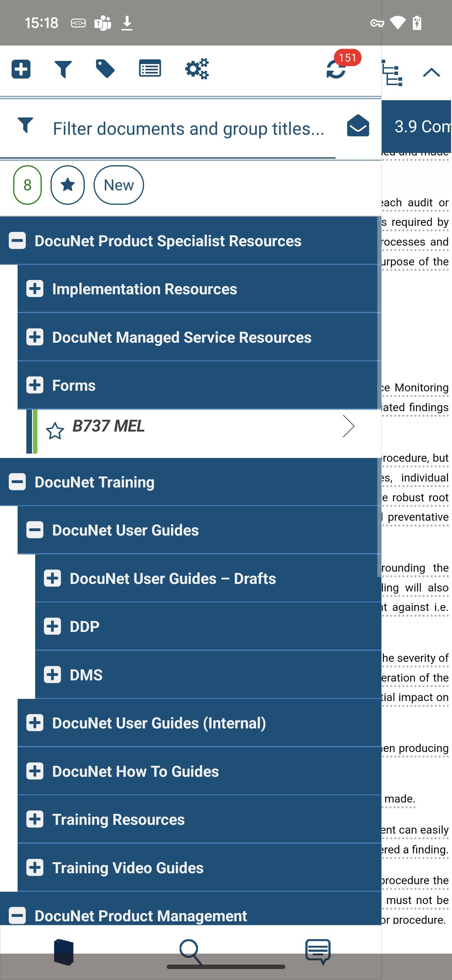Open the messages speech bubble tab
This screenshot has height=980, width=452.
click(318, 952)
